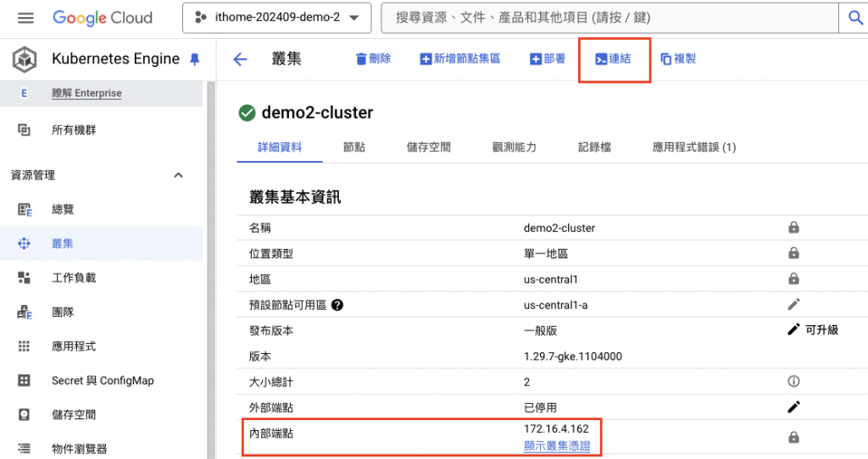
Task: Open 物件瀏覽器 in the sidebar
Action: tap(79, 449)
